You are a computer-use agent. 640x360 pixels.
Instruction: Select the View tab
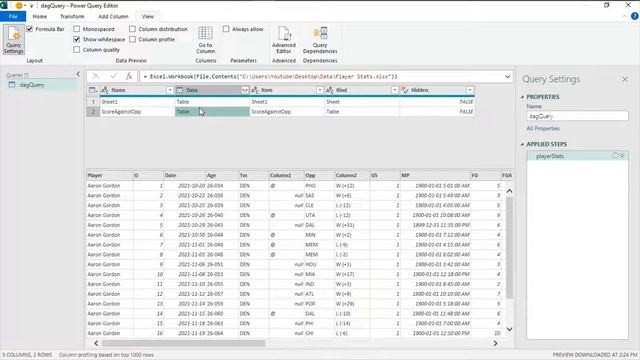point(148,16)
